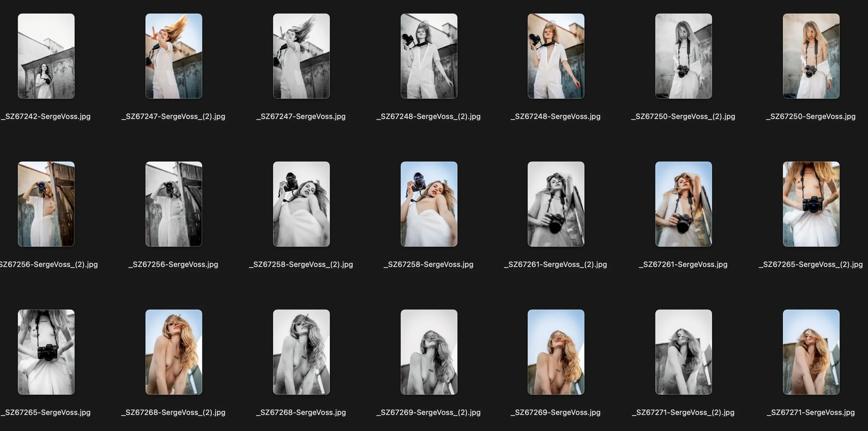Click the filename label _SZ67265-SergeVoss.jpg
This screenshot has height=431, width=868.
(x=46, y=412)
